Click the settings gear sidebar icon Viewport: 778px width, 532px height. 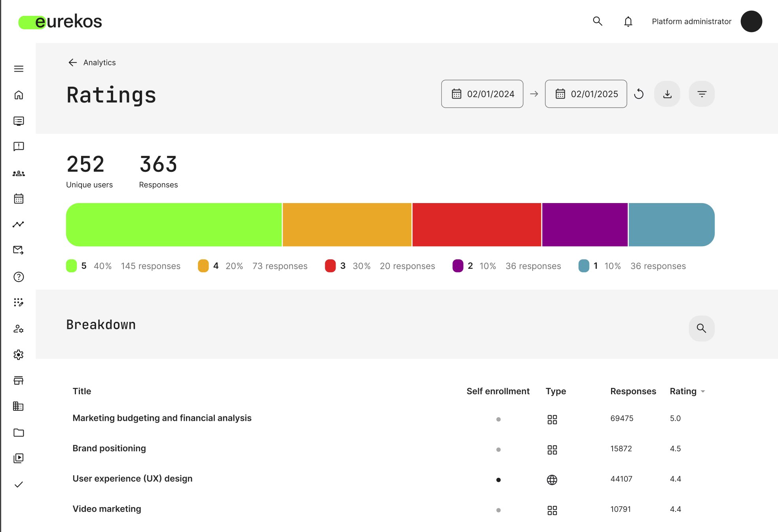[x=19, y=355]
